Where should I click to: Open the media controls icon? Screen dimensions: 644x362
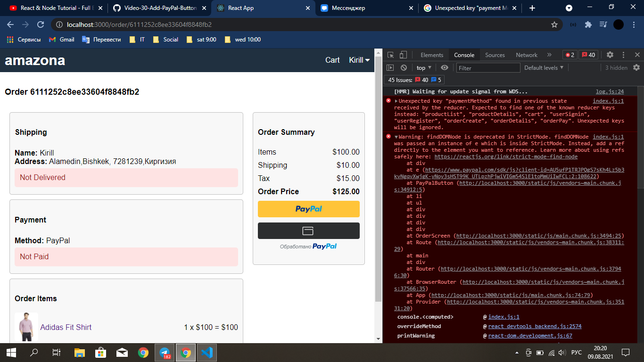click(x=603, y=25)
